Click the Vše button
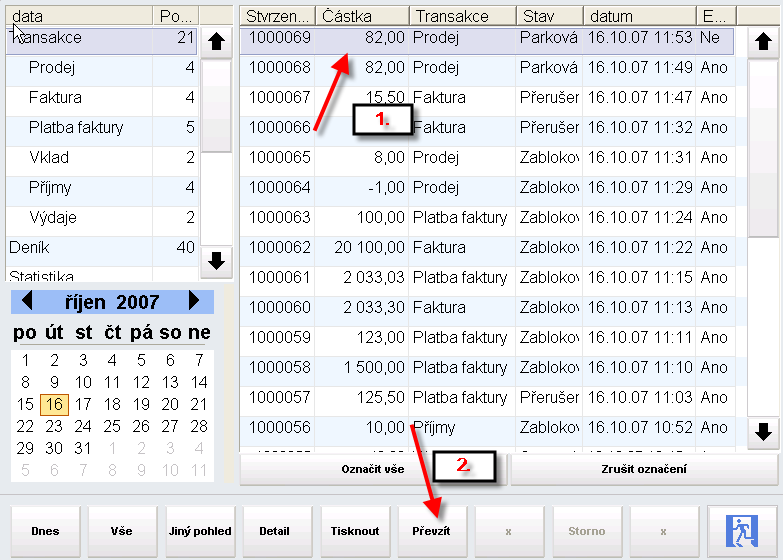This screenshot has width=783, height=560. (122, 531)
